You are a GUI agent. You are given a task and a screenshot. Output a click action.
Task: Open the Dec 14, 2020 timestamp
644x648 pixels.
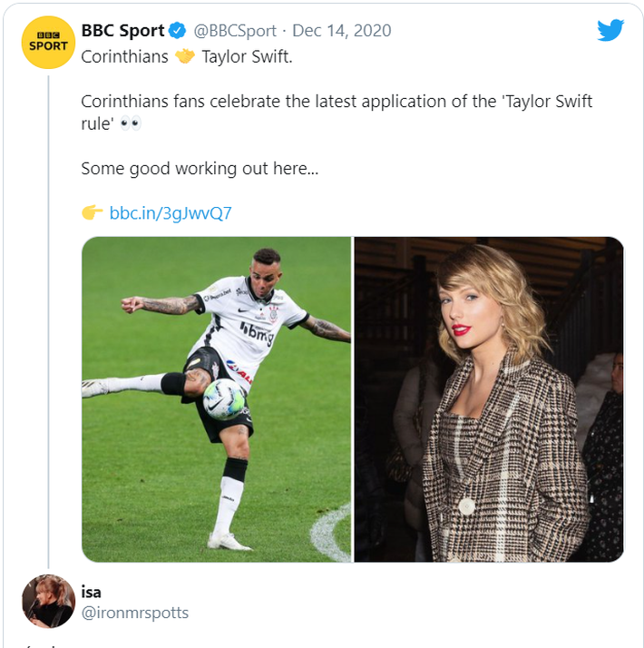pyautogui.click(x=342, y=31)
